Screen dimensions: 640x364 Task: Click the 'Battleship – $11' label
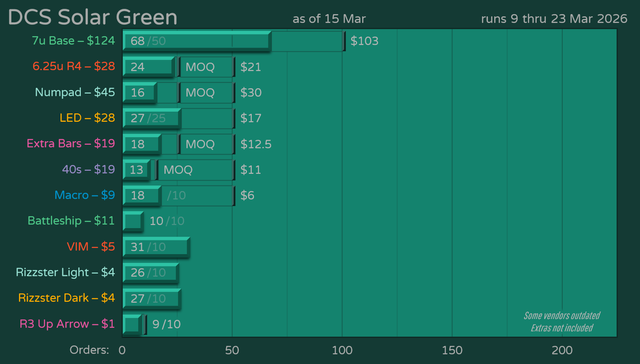pyautogui.click(x=71, y=221)
